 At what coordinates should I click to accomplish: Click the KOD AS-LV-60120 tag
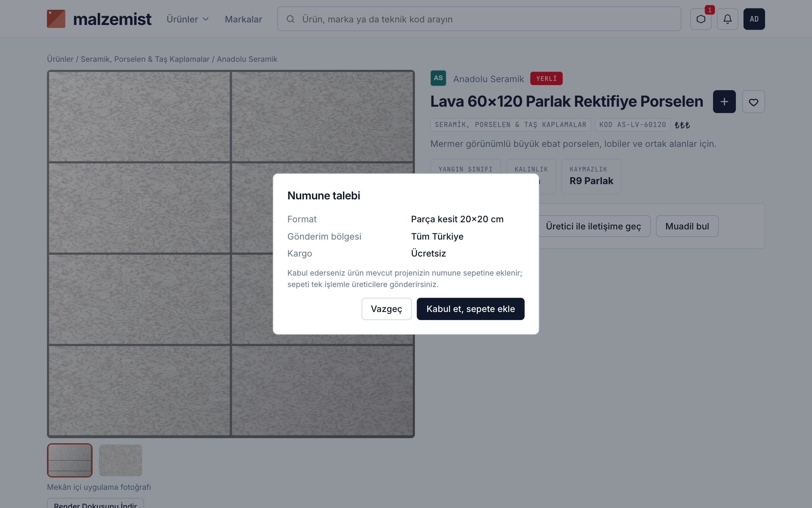point(633,125)
